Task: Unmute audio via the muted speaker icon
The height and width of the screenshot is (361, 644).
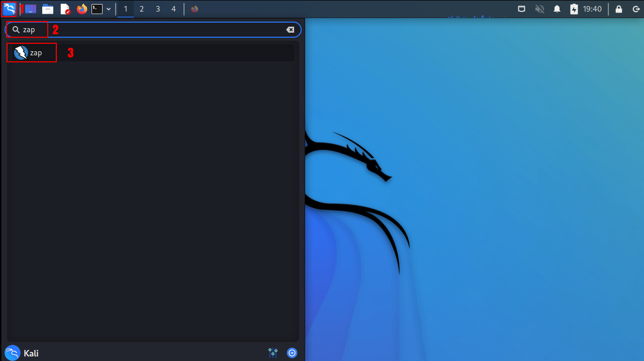Action: tap(540, 9)
